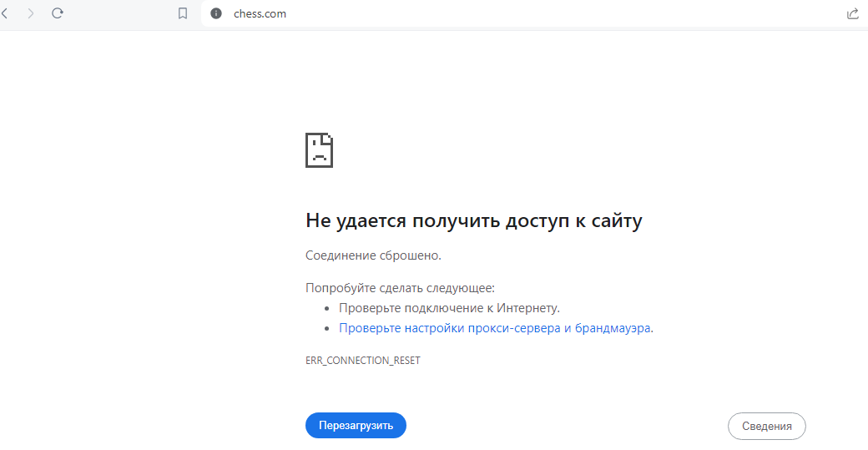
Task: Click empty toolbar space between reload and bookmark
Action: coord(121,13)
